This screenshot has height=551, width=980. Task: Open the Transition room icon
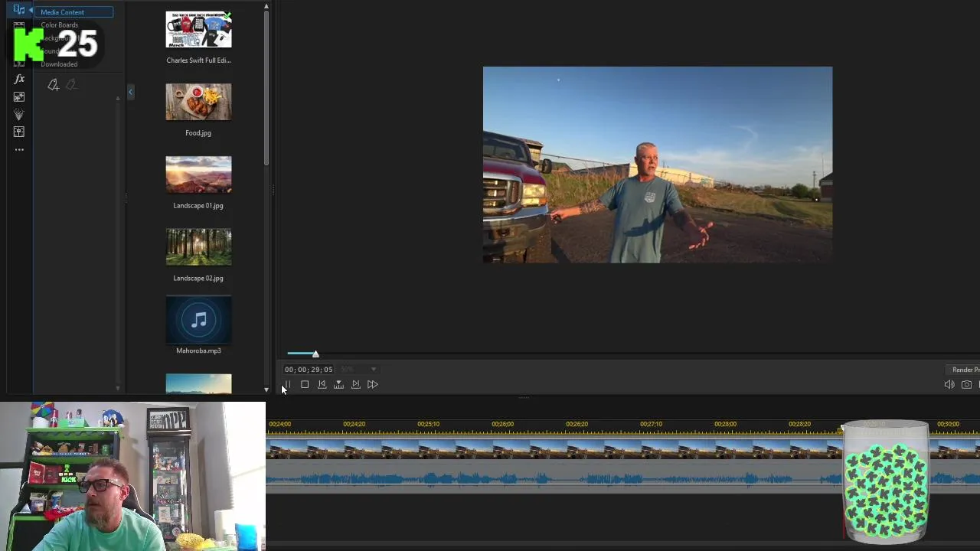19,132
